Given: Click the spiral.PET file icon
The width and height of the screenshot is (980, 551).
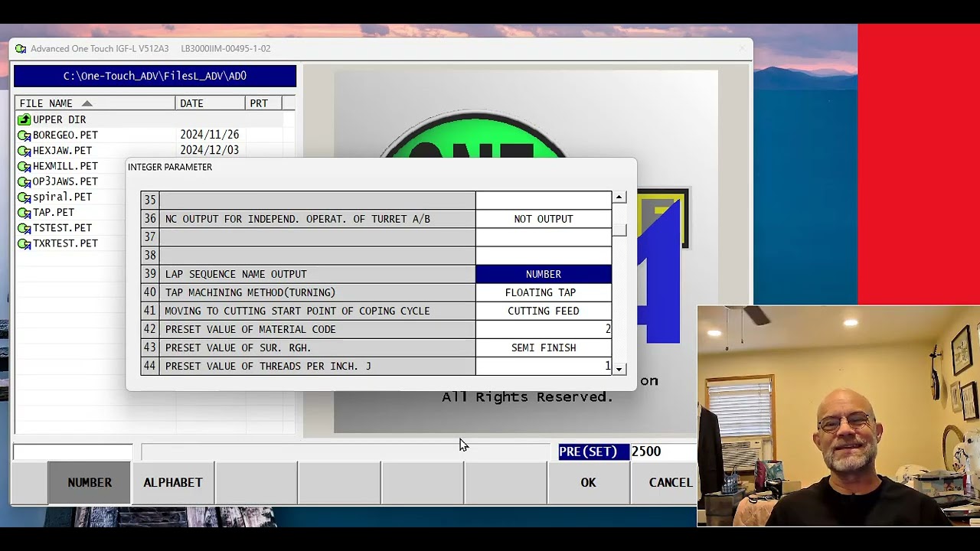Looking at the screenshot, I should pos(24,197).
